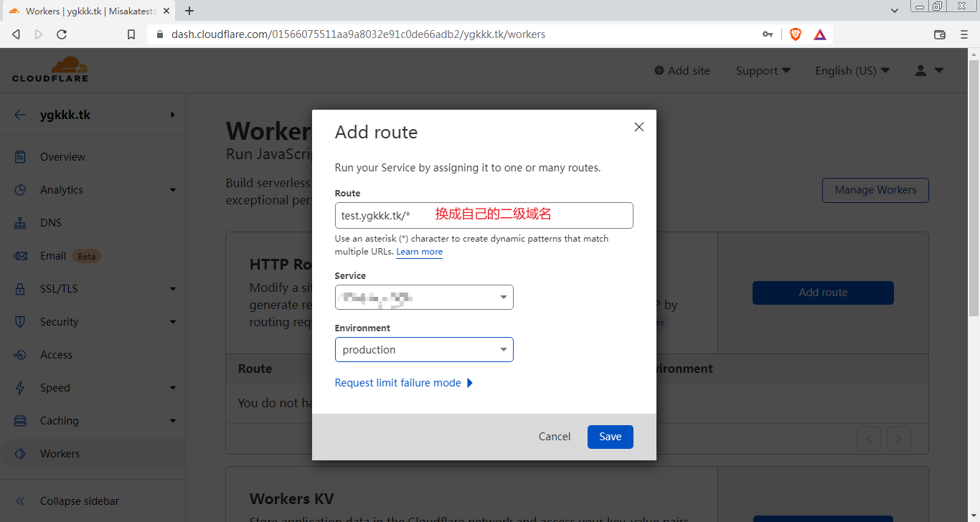This screenshot has width=980, height=522.
Task: Save the new route
Action: coord(611,437)
